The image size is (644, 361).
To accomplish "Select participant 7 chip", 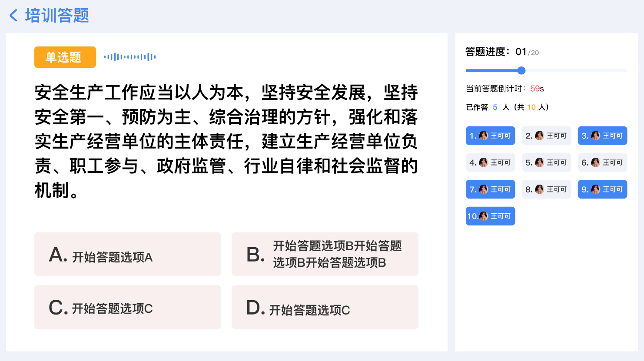I will pyautogui.click(x=490, y=189).
